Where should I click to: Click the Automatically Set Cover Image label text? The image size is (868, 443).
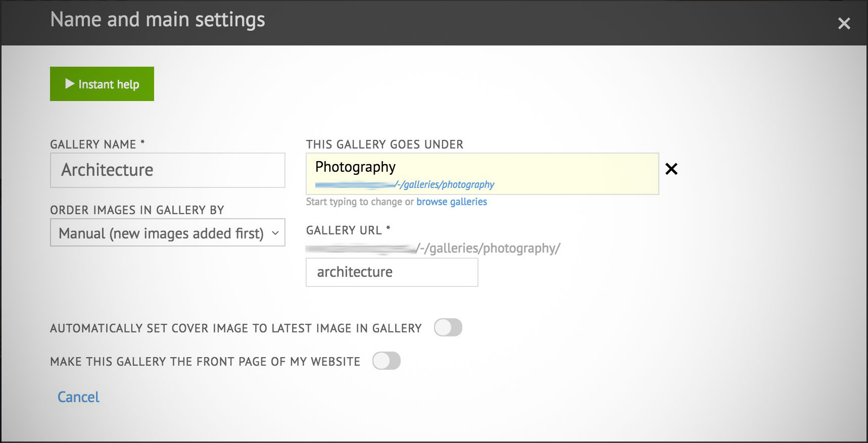(x=235, y=328)
